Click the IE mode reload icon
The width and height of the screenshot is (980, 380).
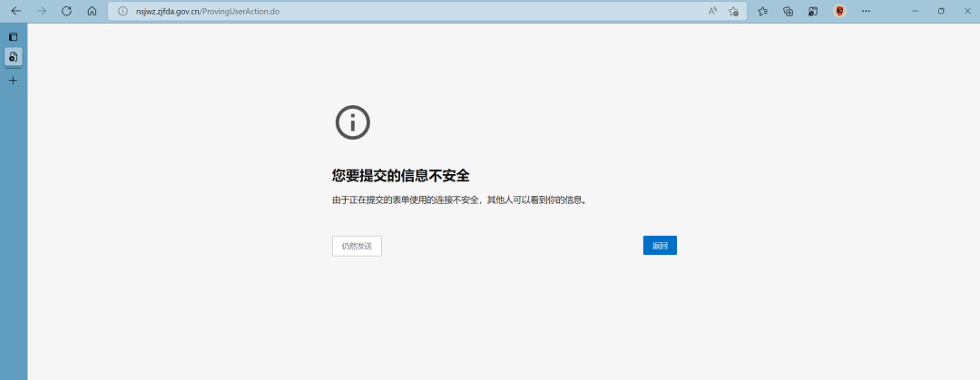pyautogui.click(x=813, y=11)
